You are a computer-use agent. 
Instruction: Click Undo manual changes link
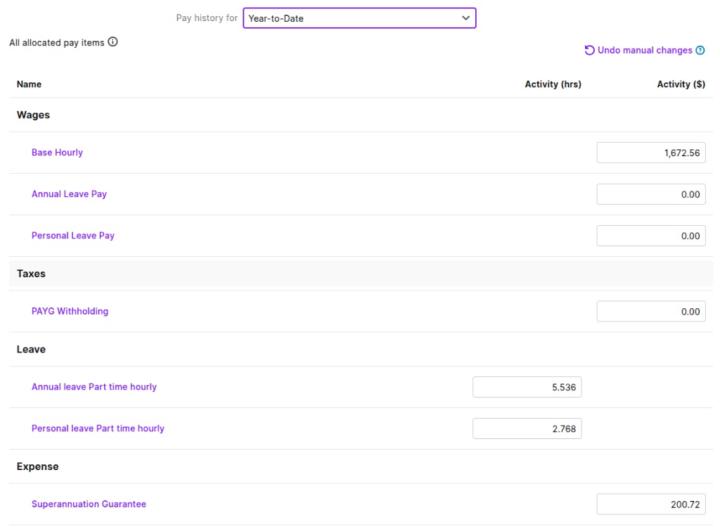click(x=645, y=50)
